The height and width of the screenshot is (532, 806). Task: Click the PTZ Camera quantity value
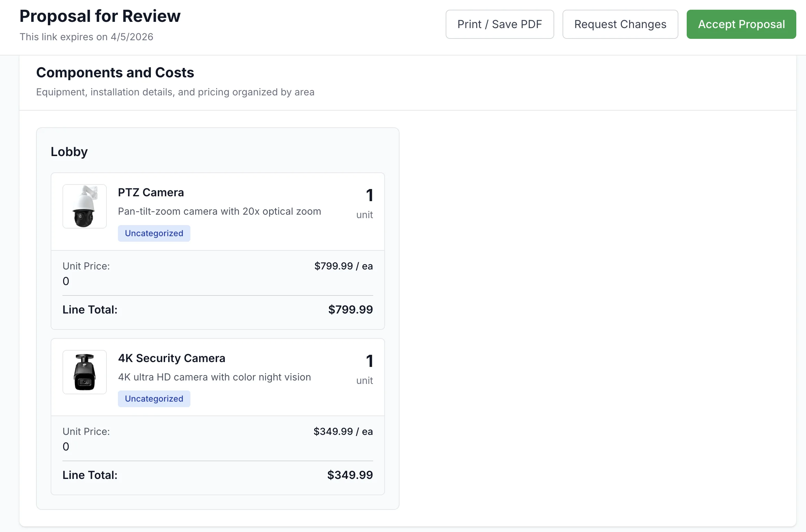click(x=369, y=195)
